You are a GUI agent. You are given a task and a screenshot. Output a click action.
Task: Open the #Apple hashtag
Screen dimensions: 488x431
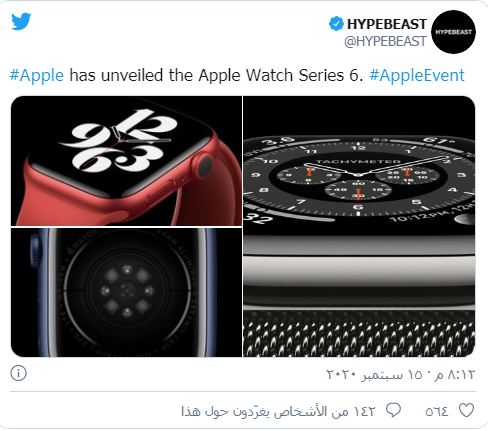[37, 75]
